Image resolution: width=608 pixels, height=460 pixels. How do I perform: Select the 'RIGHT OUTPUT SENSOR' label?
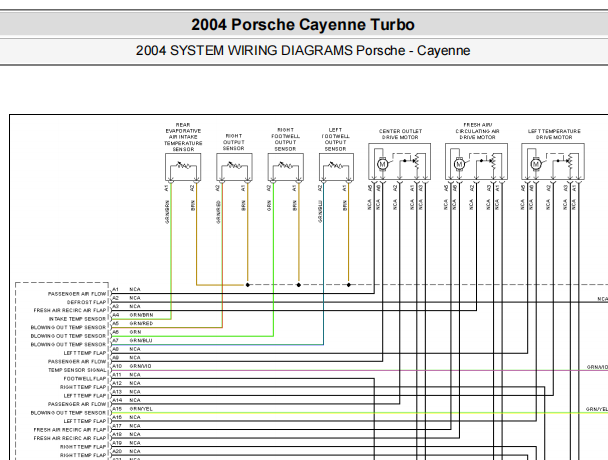(234, 142)
